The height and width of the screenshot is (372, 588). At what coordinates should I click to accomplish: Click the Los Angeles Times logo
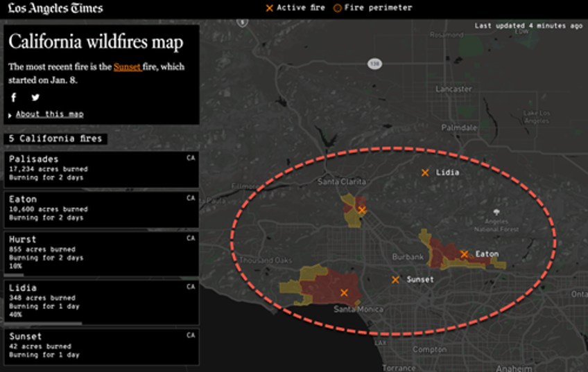tap(55, 8)
